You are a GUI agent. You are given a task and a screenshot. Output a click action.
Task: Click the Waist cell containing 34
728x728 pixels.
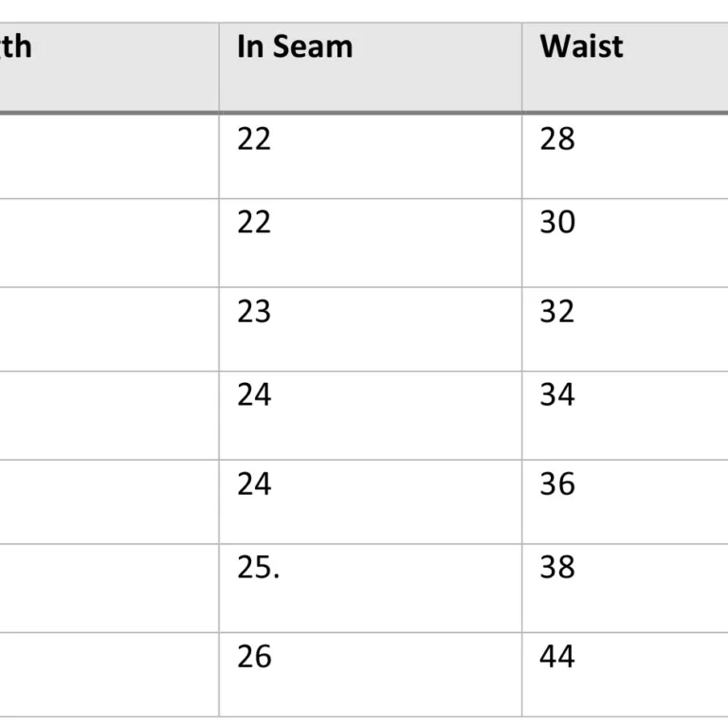(x=557, y=395)
